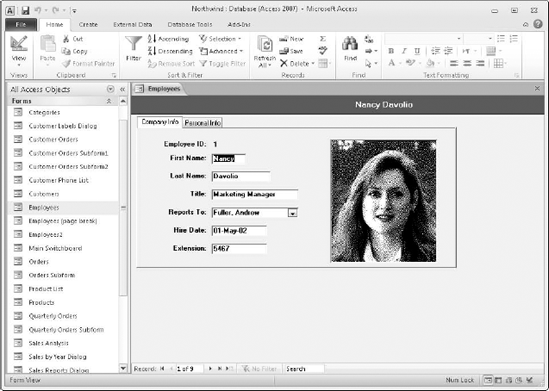Go to first record navigation button
Image resolution: width=549 pixels, height=391 pixels.
tap(162, 369)
